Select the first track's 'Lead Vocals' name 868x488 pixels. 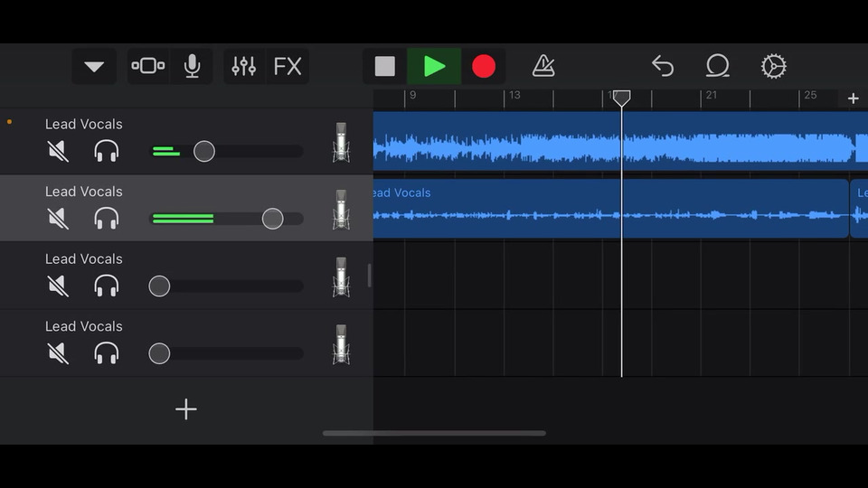[x=83, y=124]
